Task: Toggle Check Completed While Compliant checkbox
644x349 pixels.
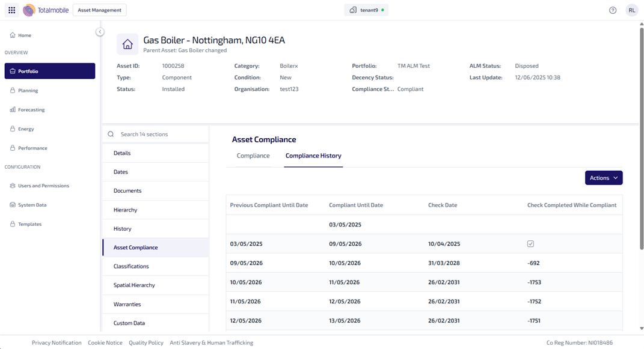Action: tap(530, 244)
